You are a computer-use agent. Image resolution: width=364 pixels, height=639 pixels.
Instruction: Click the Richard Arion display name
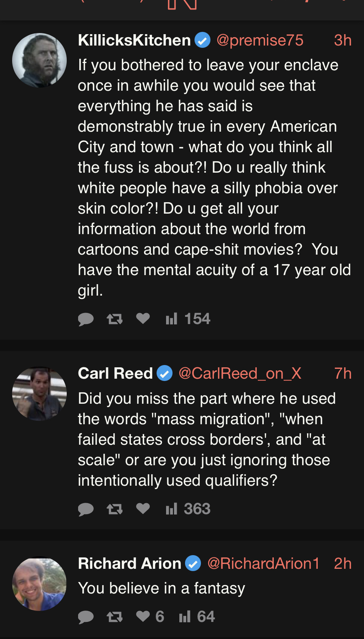pyautogui.click(x=130, y=563)
